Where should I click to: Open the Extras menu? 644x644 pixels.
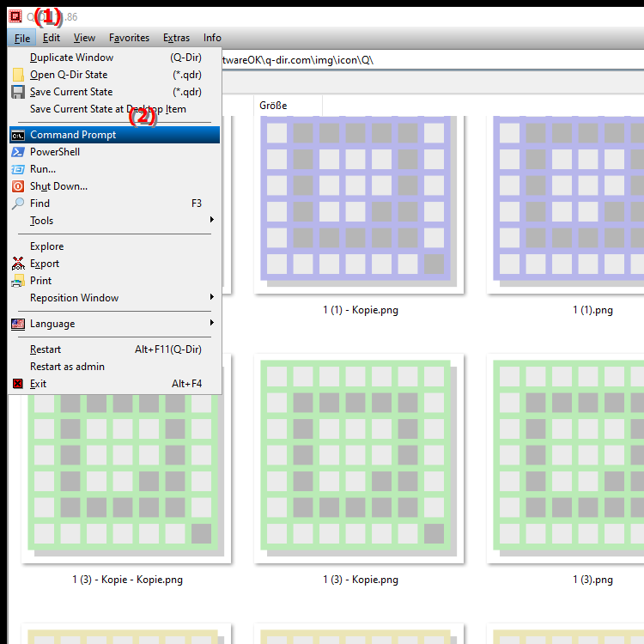176,38
